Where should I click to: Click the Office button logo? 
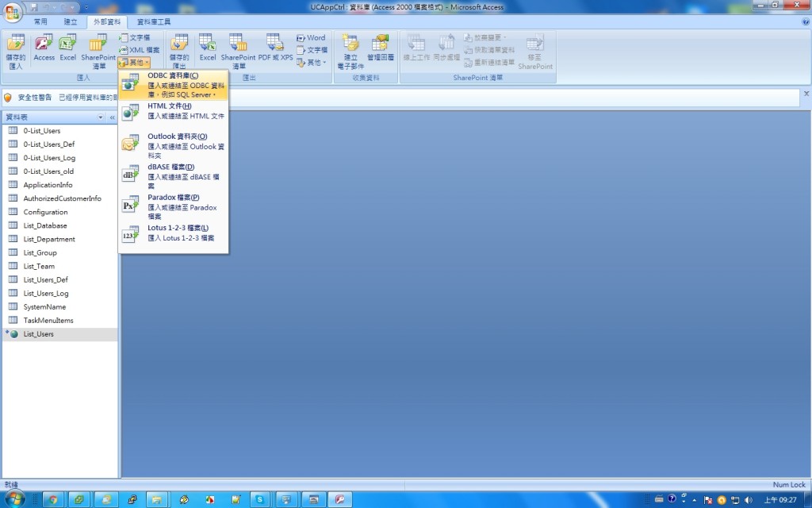click(13, 13)
